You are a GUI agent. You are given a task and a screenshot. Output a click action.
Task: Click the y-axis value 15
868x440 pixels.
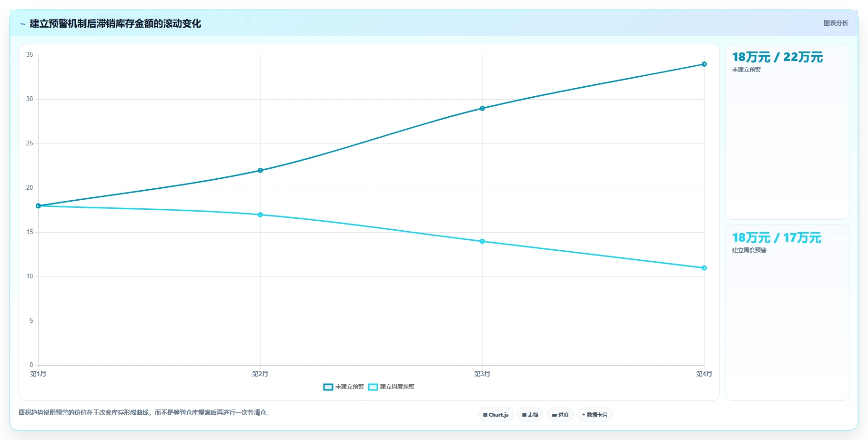pos(30,232)
